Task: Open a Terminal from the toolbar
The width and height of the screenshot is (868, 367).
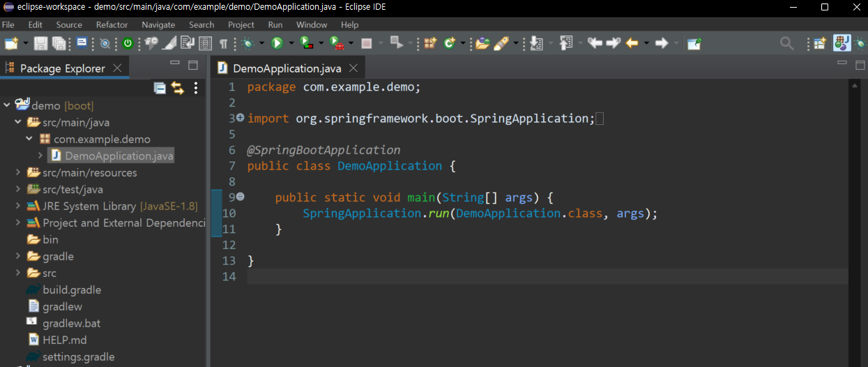Action: pyautogui.click(x=82, y=43)
